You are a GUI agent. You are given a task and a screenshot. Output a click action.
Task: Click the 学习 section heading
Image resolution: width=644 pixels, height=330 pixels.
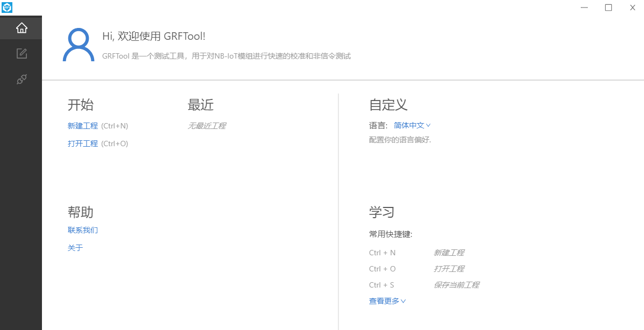pyautogui.click(x=381, y=212)
